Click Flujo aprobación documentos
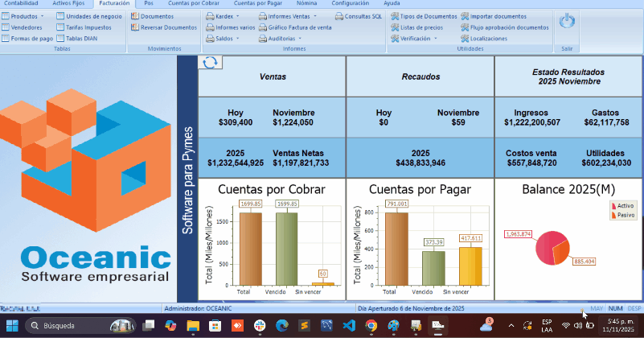Image resolution: width=644 pixels, height=338 pixels. coord(504,27)
